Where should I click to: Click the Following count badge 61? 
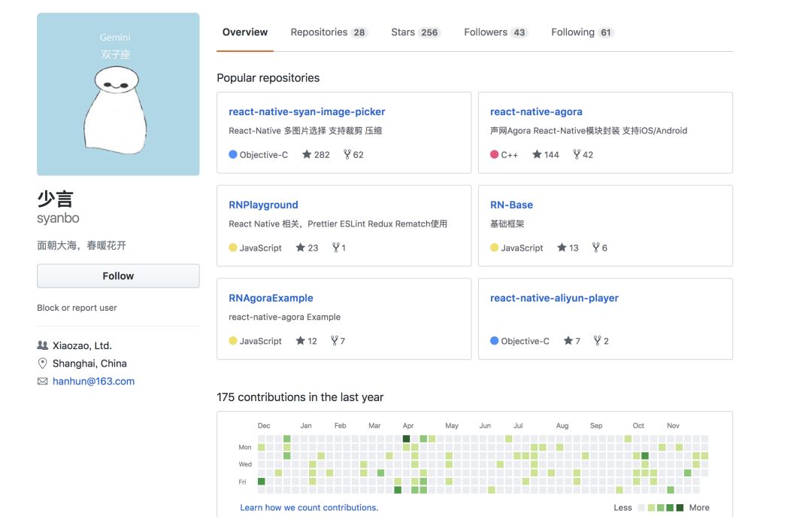(605, 32)
